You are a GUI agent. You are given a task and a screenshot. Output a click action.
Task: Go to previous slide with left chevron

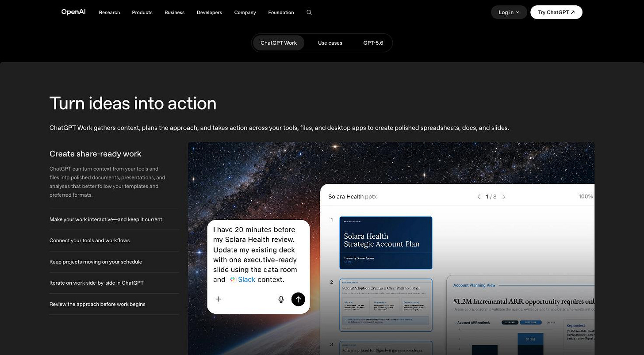[479, 197]
